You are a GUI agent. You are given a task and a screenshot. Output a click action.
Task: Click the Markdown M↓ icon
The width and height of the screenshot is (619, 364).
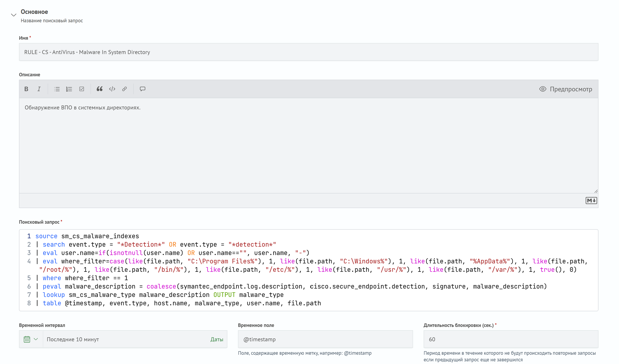click(x=591, y=201)
